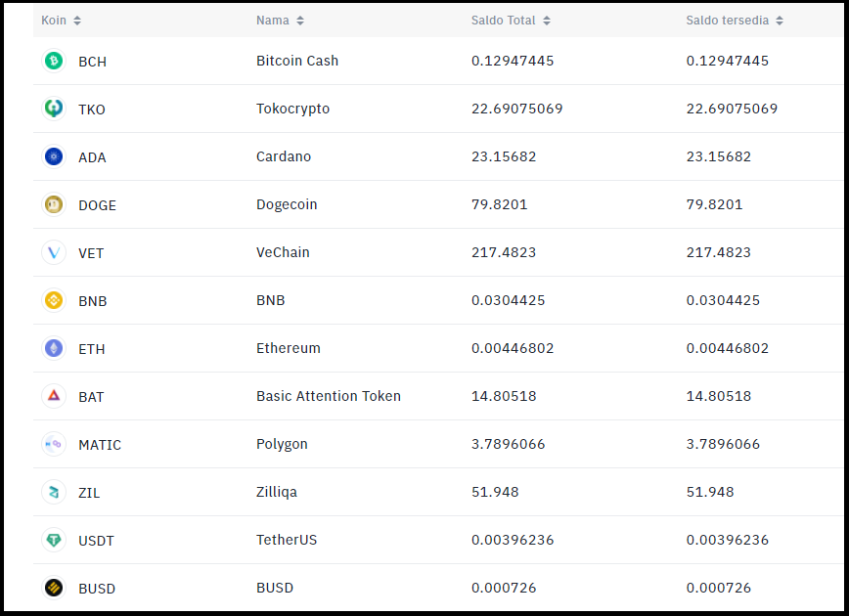Select the Cardano ADA coin icon
The width and height of the screenshot is (849, 616).
[x=54, y=156]
